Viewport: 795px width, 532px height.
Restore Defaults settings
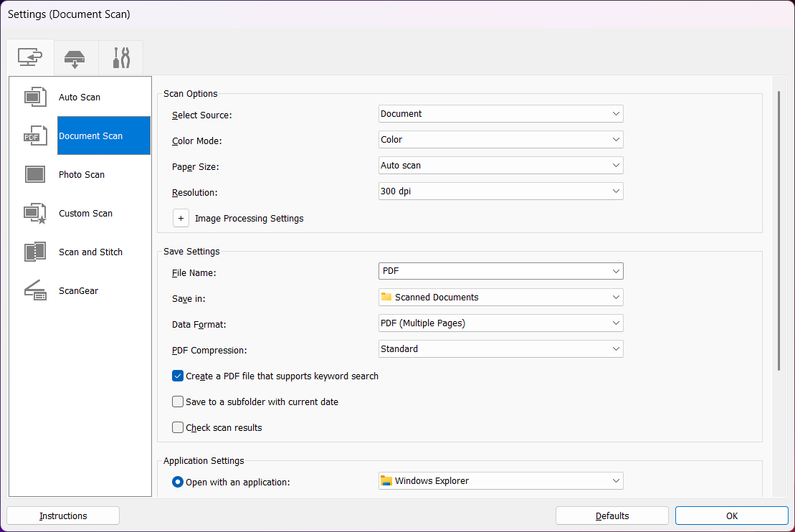[611, 515]
